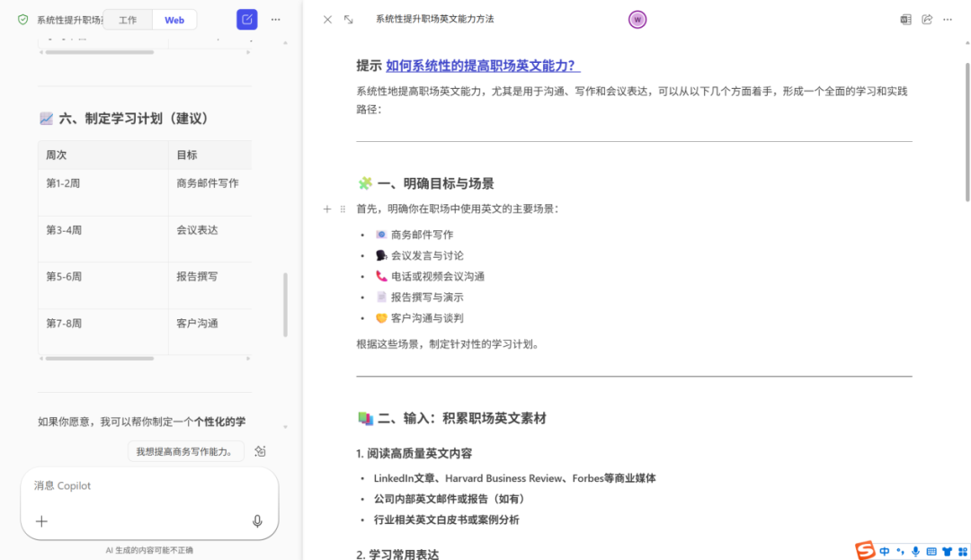Screen dimensions: 971x560
Task: Refresh suggested prompts icon
Action: coord(260,451)
